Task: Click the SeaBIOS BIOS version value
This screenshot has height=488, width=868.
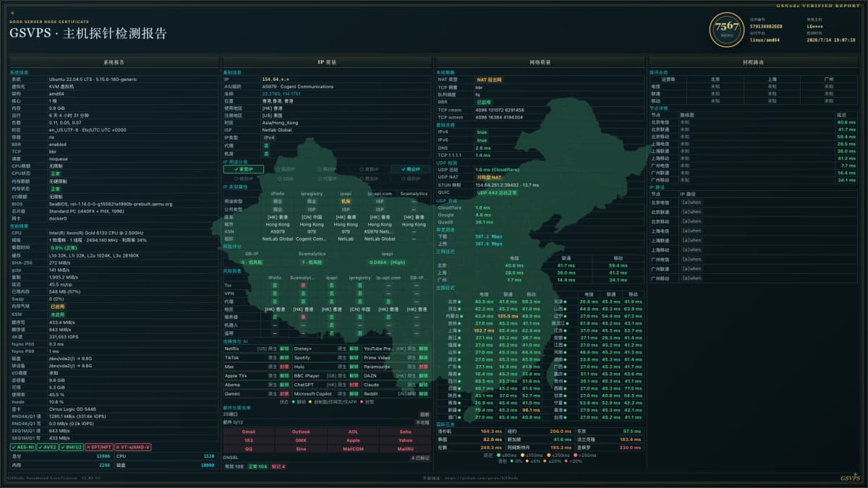Action: 111,204
